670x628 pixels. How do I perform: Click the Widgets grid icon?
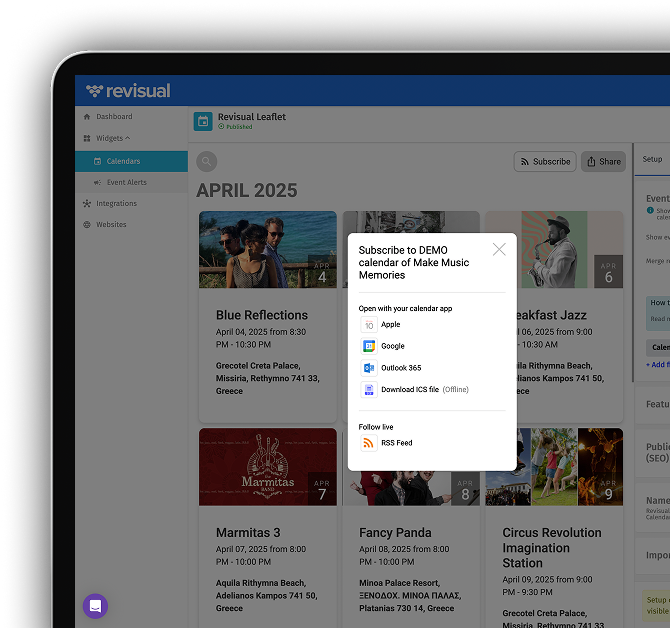point(87,138)
